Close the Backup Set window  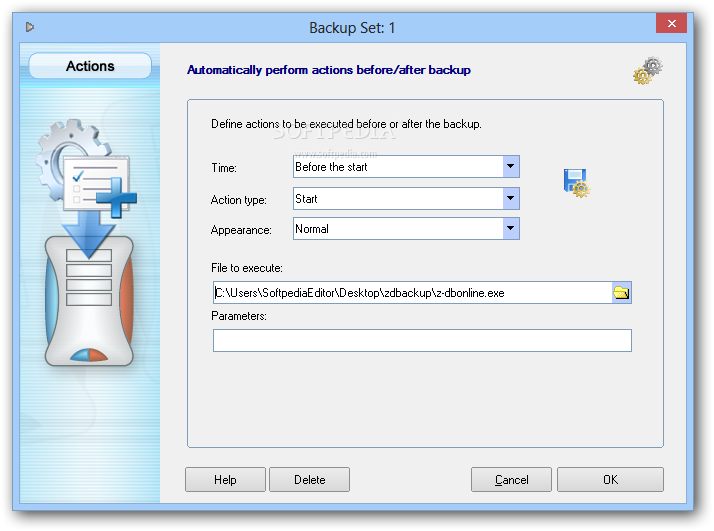tap(671, 23)
